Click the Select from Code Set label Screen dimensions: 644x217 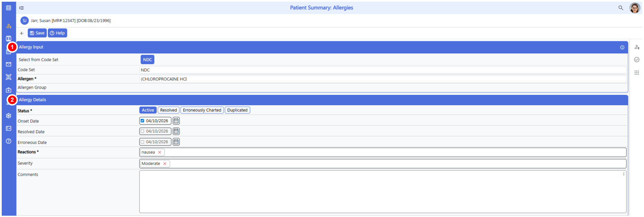38,60
